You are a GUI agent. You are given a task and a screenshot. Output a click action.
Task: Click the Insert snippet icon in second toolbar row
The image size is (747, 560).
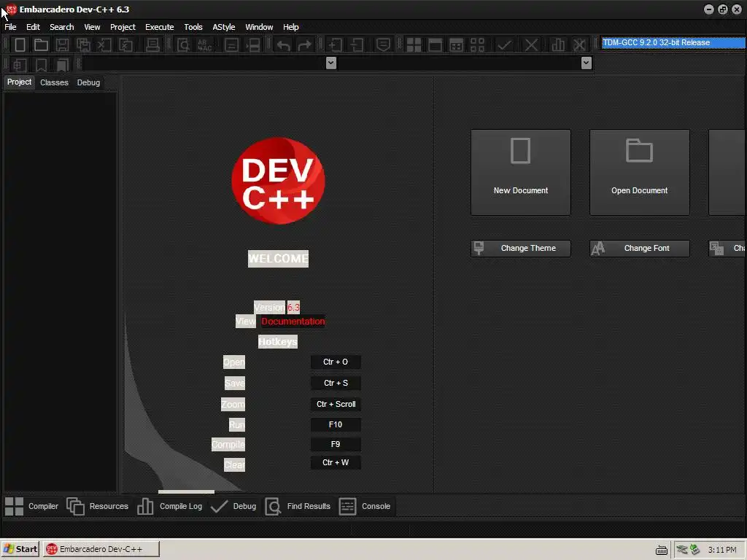(20, 64)
